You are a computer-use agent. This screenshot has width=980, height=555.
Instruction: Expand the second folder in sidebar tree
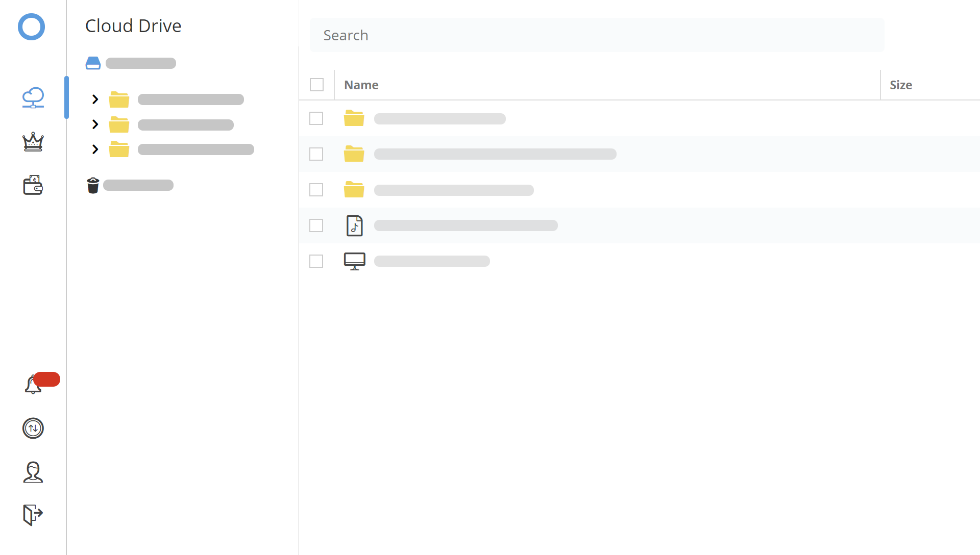[x=94, y=124]
